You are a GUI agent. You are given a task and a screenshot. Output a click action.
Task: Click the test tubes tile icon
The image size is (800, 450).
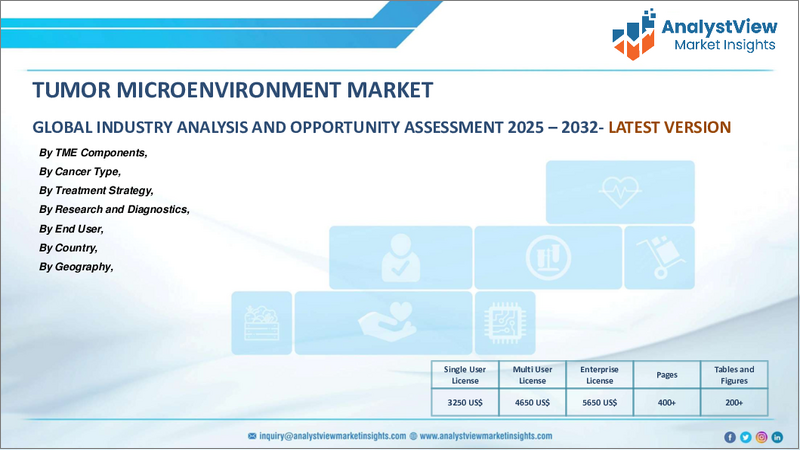pos(546,257)
